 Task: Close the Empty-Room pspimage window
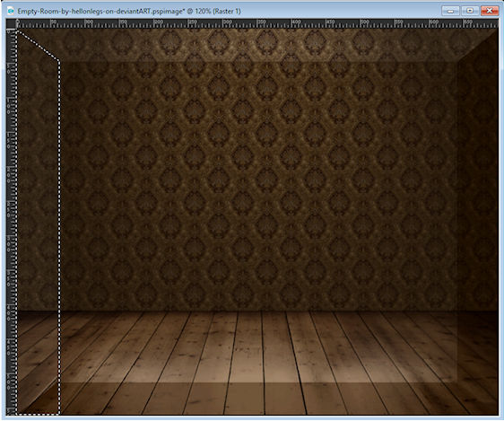click(x=490, y=11)
